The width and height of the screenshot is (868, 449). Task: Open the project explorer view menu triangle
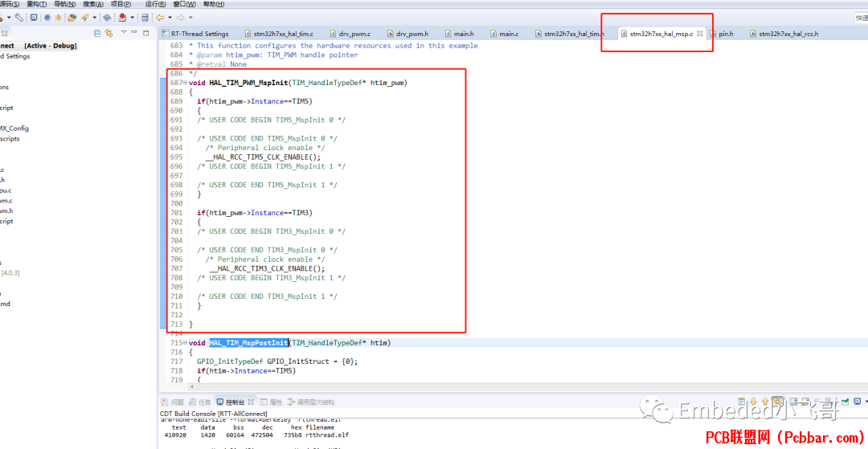(x=124, y=32)
